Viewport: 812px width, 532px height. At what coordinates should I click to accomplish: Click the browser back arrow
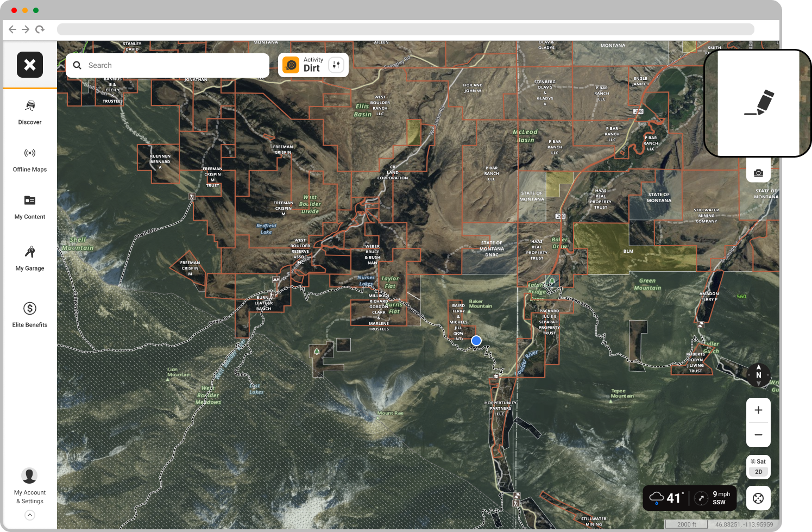tap(12, 29)
